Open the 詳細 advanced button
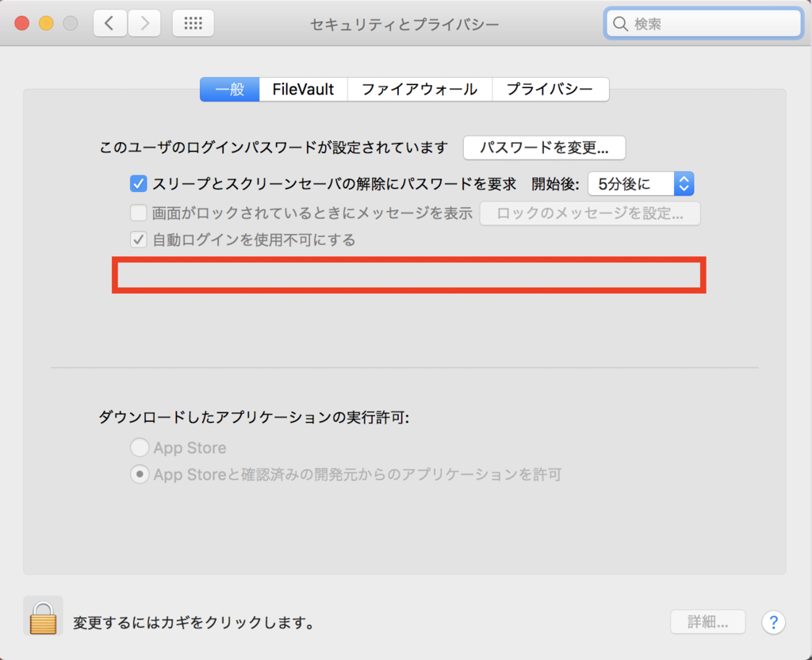Viewport: 812px width, 660px height. pyautogui.click(x=708, y=622)
